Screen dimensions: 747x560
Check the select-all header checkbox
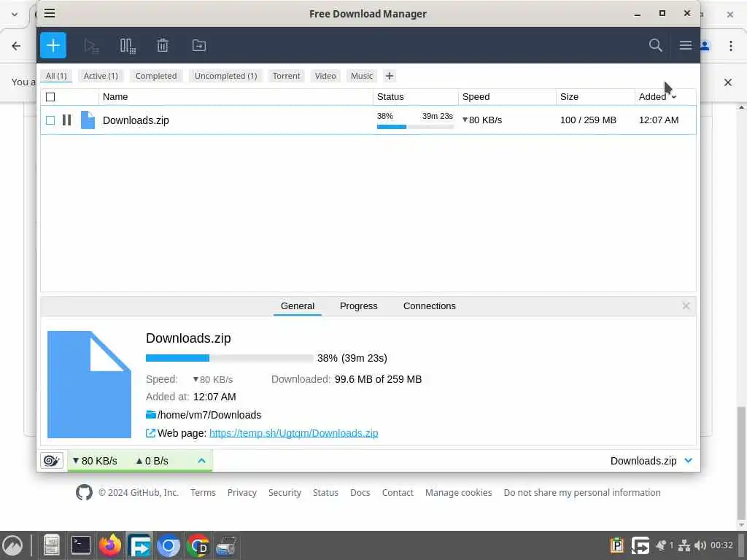[50, 97]
